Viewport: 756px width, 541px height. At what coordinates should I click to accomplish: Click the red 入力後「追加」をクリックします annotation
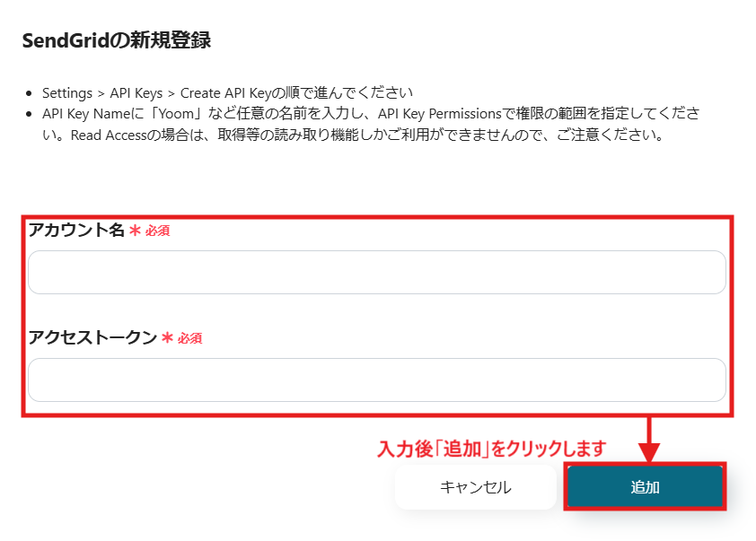pyautogui.click(x=492, y=448)
